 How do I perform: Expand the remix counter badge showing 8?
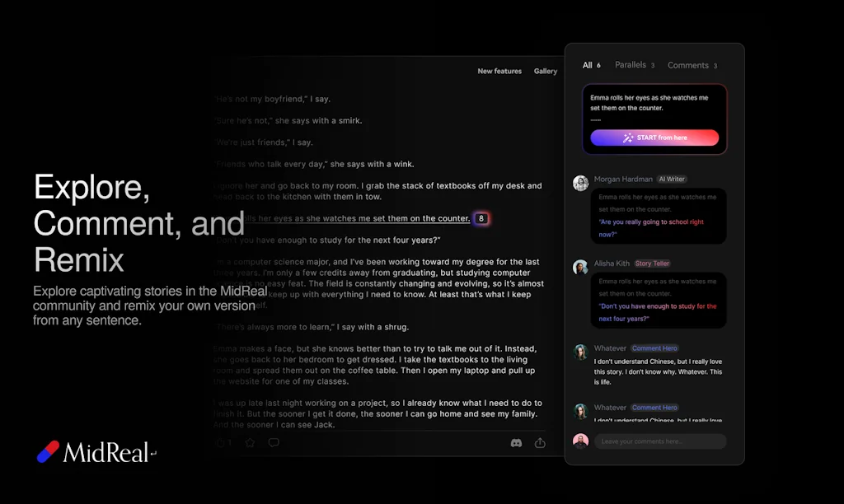tap(481, 219)
